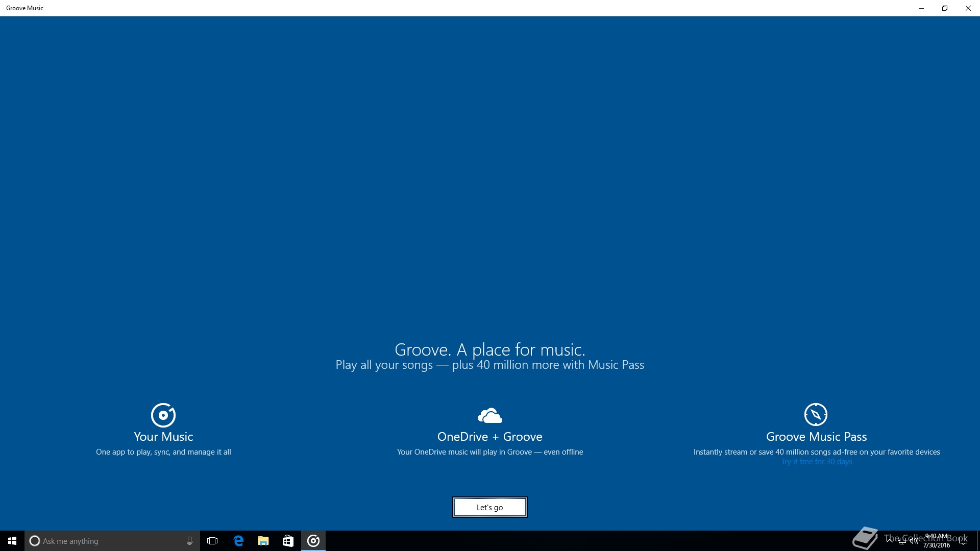Click the 'Groove. A place for music.' title
This screenshot has width=980, height=551.
tap(489, 349)
